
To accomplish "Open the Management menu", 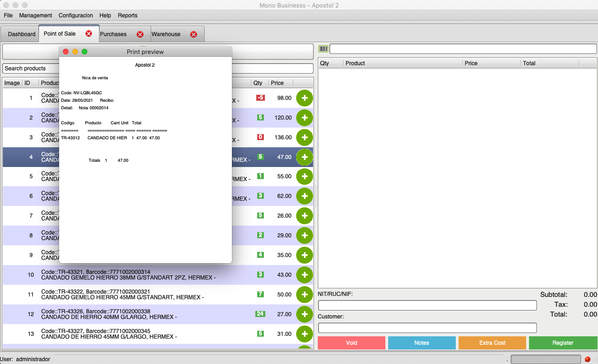I will 36,15.
